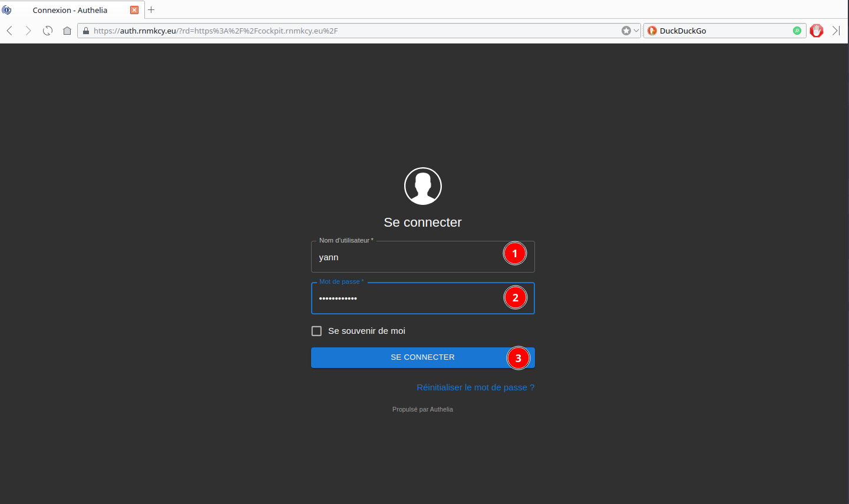Go back using the browser back arrow
This screenshot has height=504, width=849.
point(9,31)
